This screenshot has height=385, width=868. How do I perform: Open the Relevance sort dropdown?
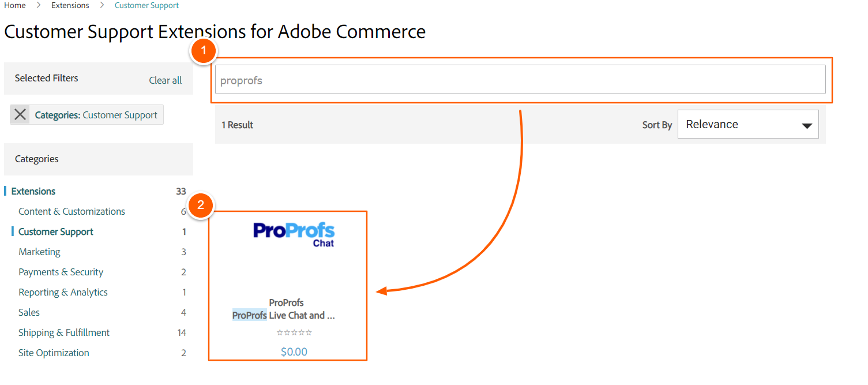tap(748, 124)
